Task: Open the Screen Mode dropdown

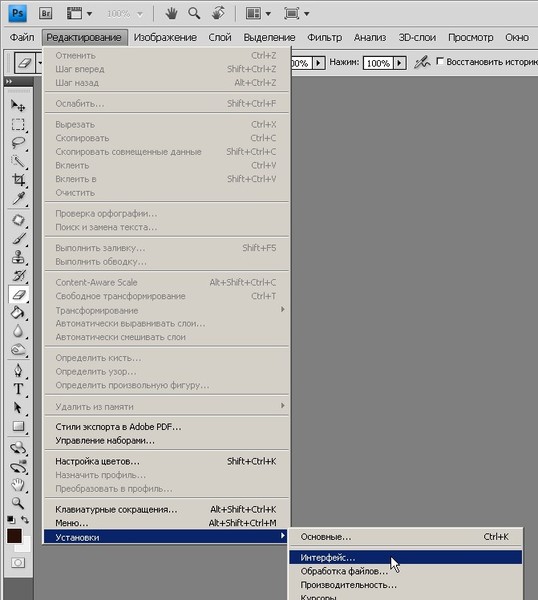Action: pos(297,14)
